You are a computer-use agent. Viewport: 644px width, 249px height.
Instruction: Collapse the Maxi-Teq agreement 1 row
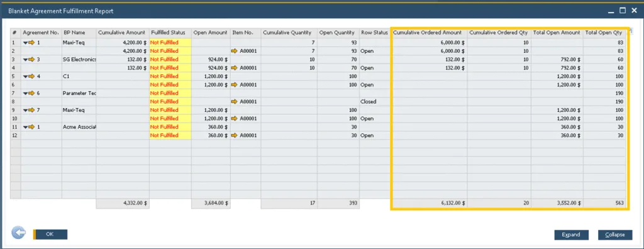click(25, 42)
